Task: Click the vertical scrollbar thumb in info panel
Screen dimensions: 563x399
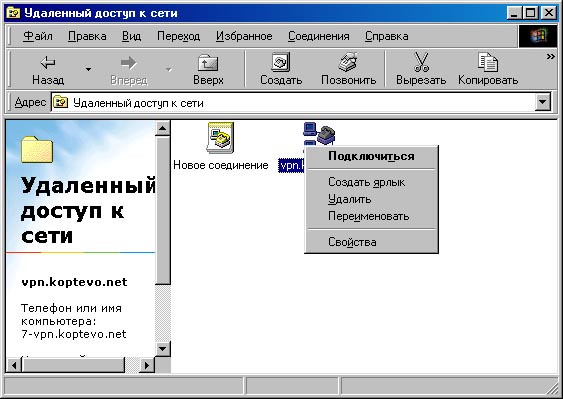Action: click(163, 210)
